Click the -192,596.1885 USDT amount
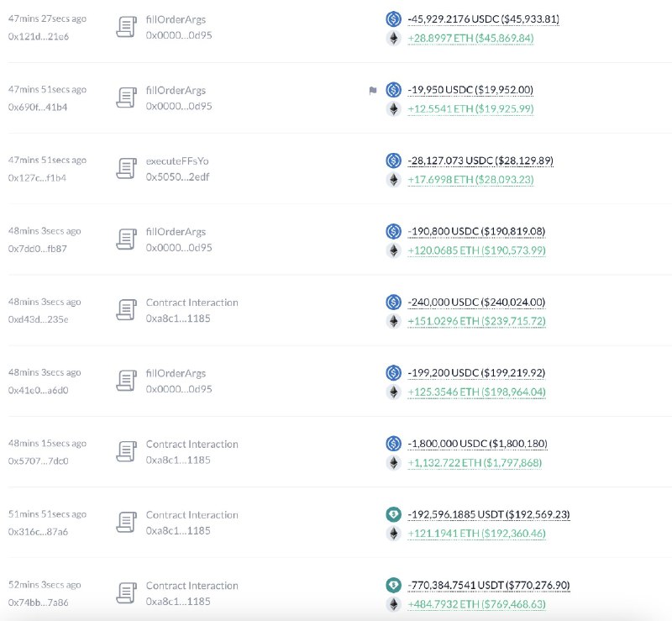The height and width of the screenshot is (621, 672). [489, 514]
